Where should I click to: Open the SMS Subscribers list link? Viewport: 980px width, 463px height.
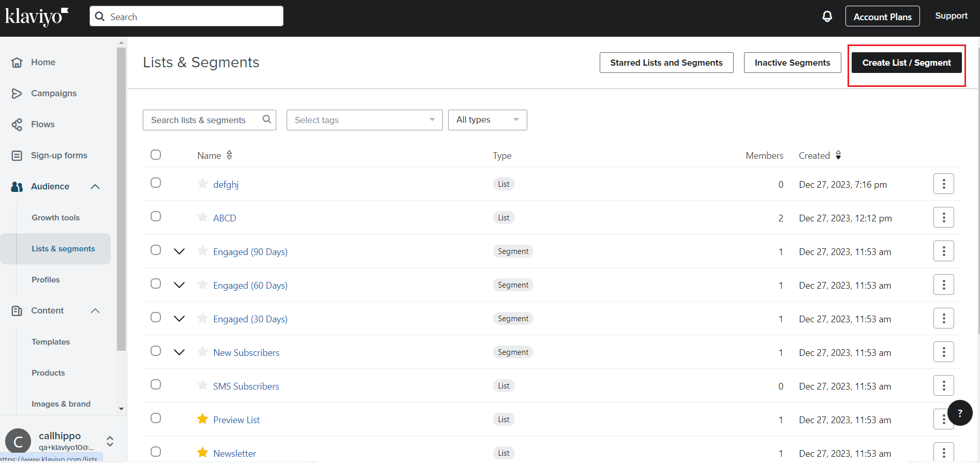246,386
